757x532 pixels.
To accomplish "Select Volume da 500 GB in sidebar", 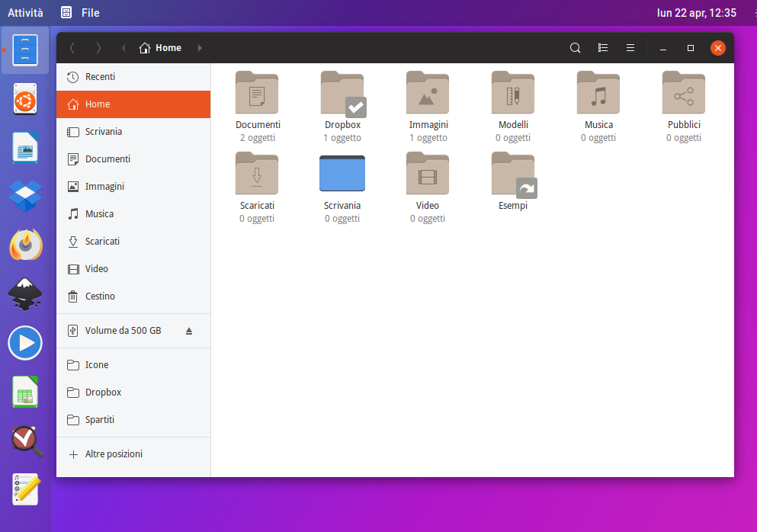I will (133, 331).
